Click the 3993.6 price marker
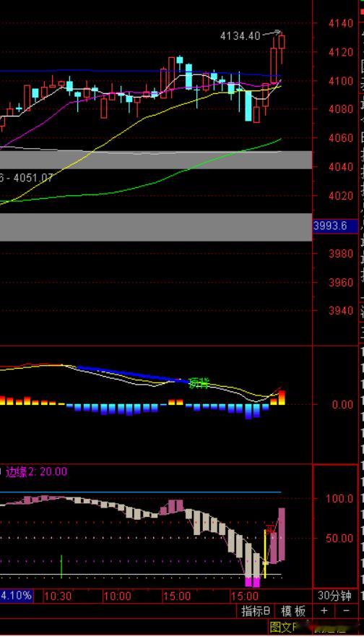 pos(335,226)
